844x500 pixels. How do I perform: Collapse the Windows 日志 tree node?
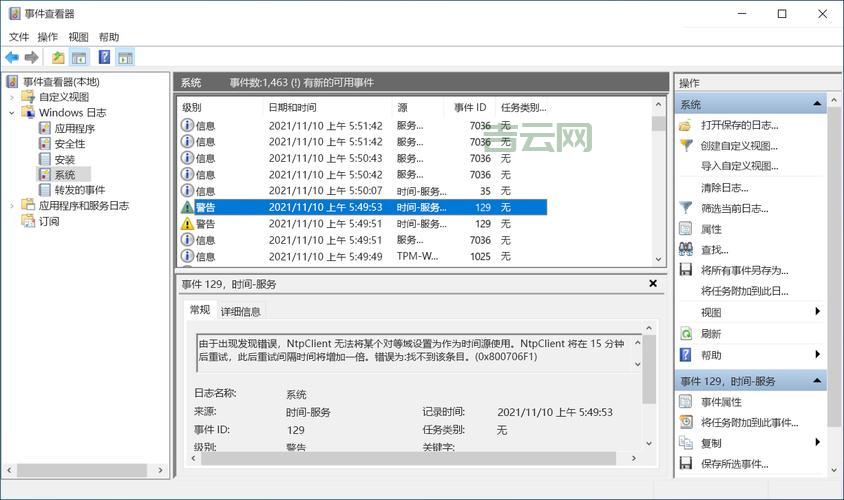pyautogui.click(x=12, y=113)
